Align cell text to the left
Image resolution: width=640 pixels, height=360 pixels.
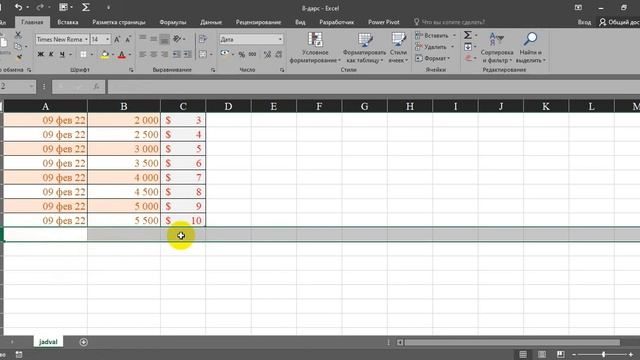[142, 54]
